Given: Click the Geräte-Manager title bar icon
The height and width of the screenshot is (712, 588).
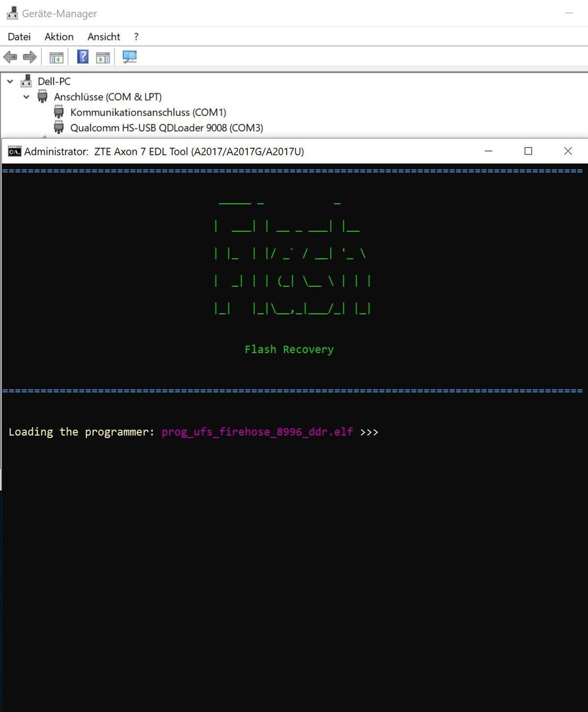Looking at the screenshot, I should tap(13, 14).
